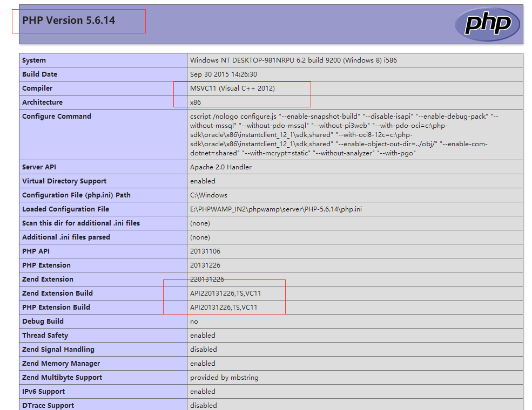Screen dimensions: 532x410
Task: Select the PHP Version 5.6.14 heading
Action: [x=69, y=20]
